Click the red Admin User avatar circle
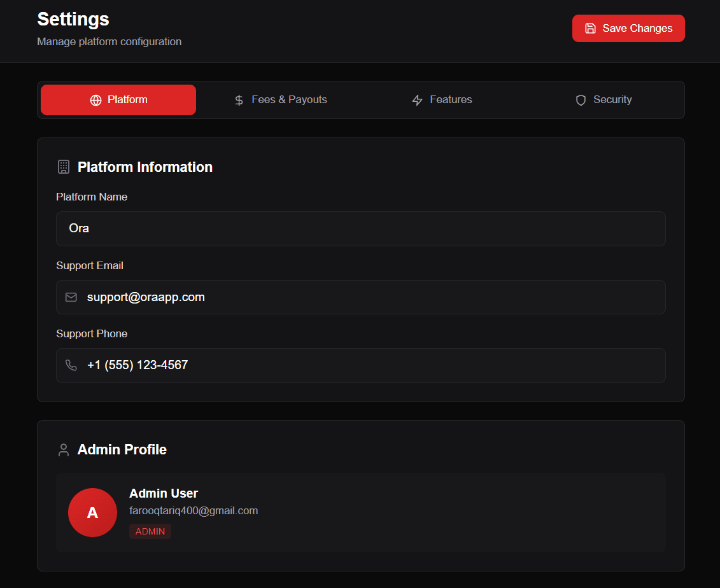 tap(92, 512)
